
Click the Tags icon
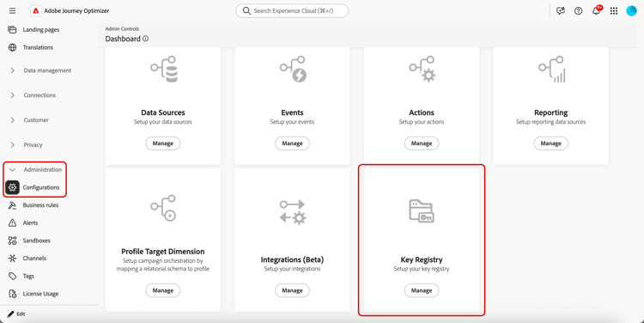12,276
